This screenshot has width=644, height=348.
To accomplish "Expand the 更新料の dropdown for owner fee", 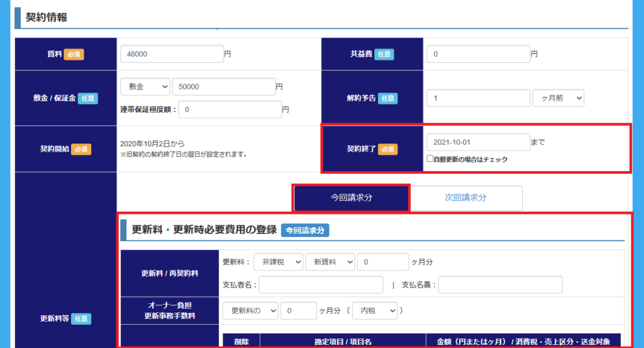I will click(250, 310).
